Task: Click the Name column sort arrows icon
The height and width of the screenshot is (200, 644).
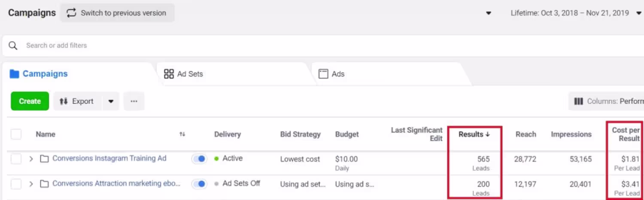Action: [x=182, y=134]
